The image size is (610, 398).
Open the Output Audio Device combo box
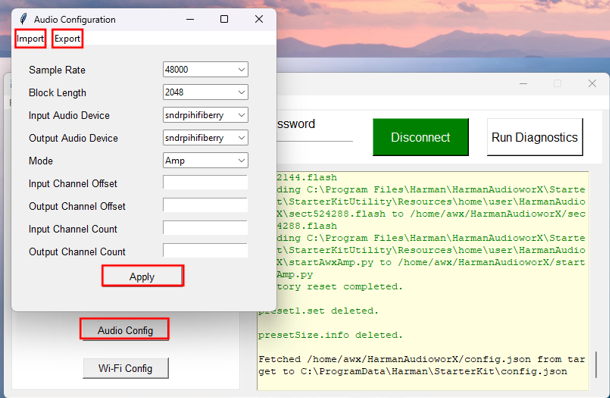click(x=205, y=138)
